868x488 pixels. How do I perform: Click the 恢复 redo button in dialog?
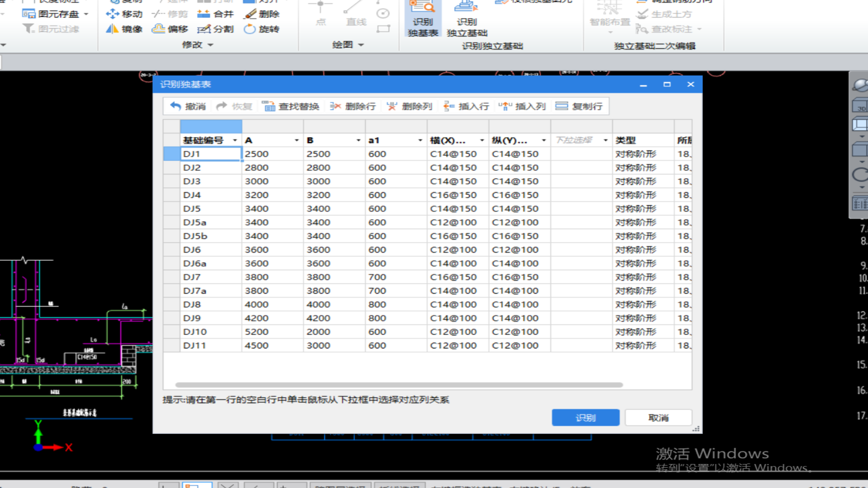pyautogui.click(x=234, y=106)
